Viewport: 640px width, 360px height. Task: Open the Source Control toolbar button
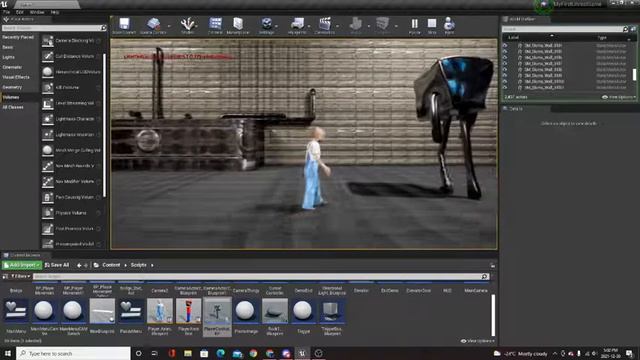[x=153, y=24]
